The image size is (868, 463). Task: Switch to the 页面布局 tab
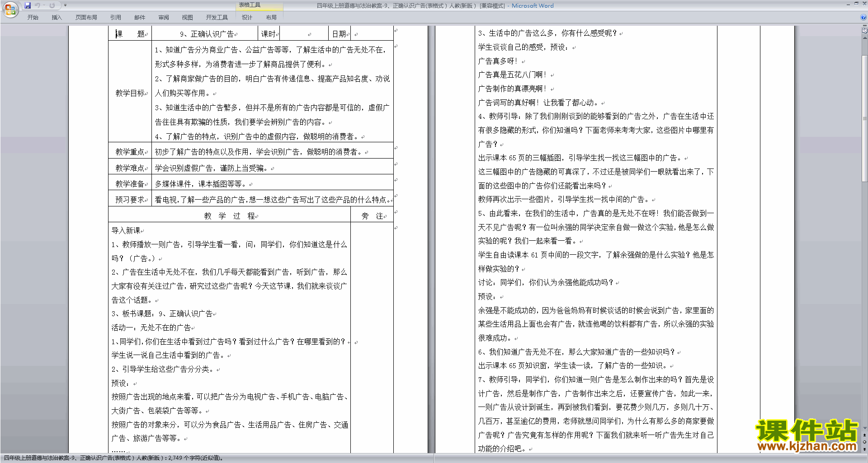point(86,17)
